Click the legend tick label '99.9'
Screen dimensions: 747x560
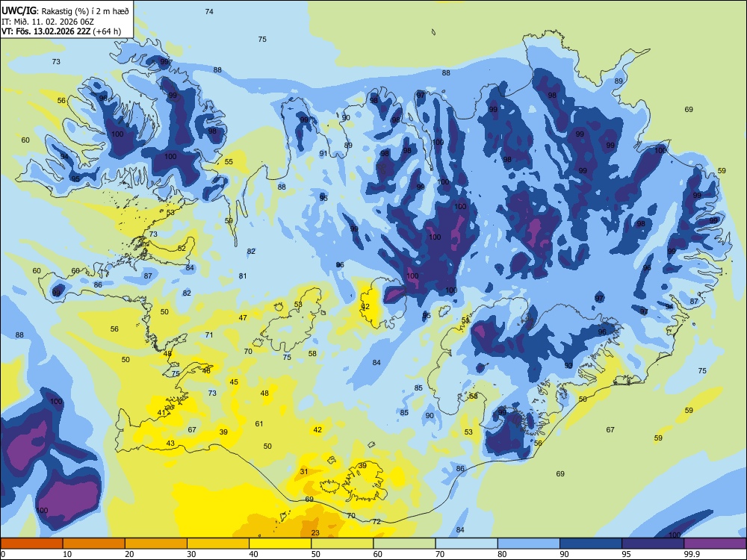(x=691, y=554)
